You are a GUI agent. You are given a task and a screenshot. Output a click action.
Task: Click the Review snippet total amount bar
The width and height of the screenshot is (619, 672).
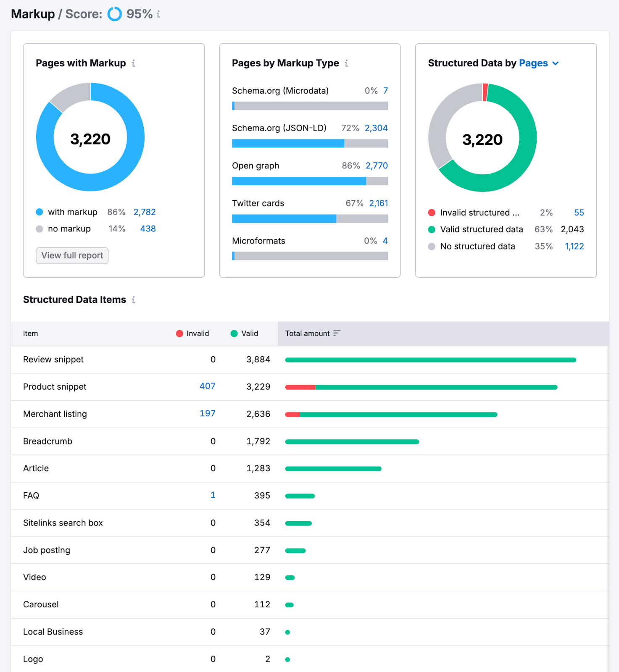pos(430,360)
